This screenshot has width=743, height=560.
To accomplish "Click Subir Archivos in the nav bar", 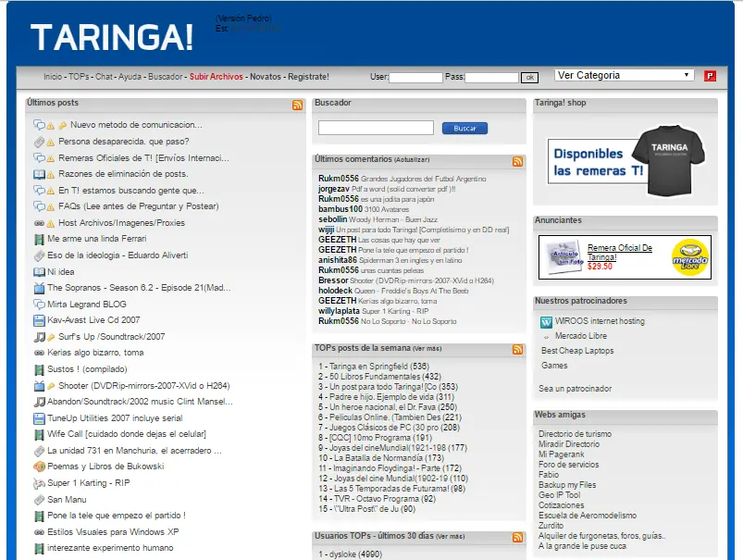I will click(217, 76).
